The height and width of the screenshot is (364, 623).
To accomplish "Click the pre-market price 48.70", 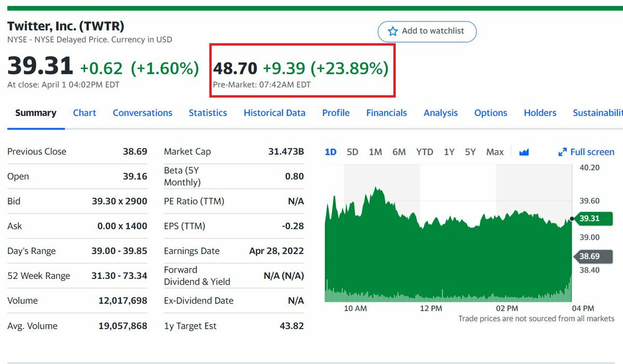I will (235, 69).
